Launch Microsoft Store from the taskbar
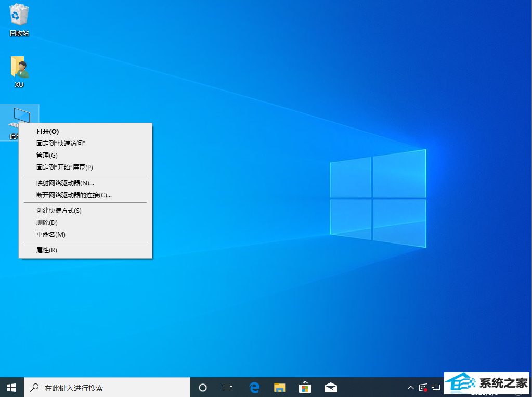Viewport: 532px width, 397px height. (305, 388)
